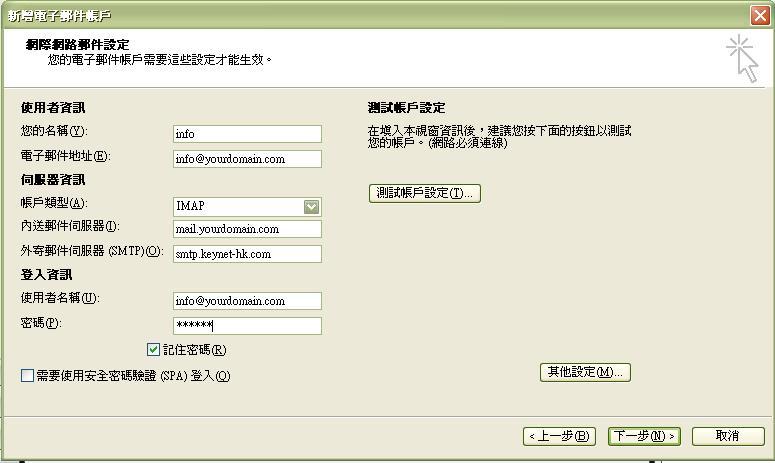Open 其他設定 dialog
The width and height of the screenshot is (775, 463).
tap(585, 372)
